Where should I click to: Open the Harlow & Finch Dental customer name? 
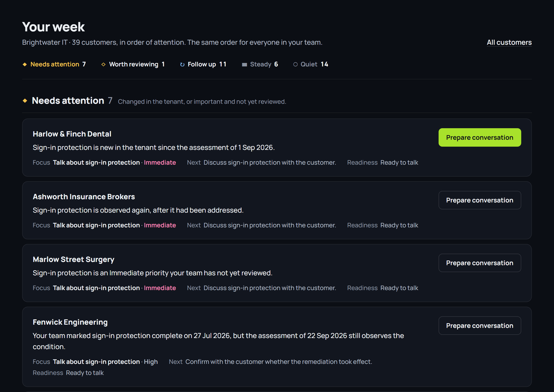point(72,134)
